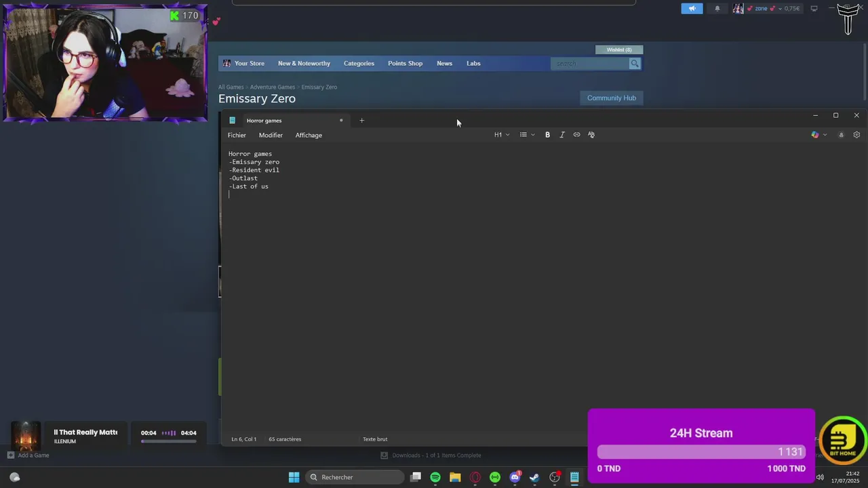Open the Affichage menu
868x488 pixels.
pos(309,136)
